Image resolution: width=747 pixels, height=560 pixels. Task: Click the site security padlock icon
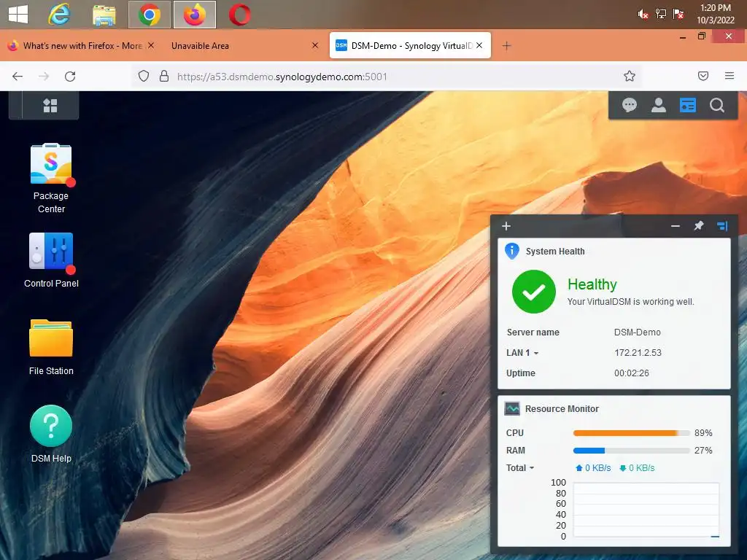tap(164, 76)
